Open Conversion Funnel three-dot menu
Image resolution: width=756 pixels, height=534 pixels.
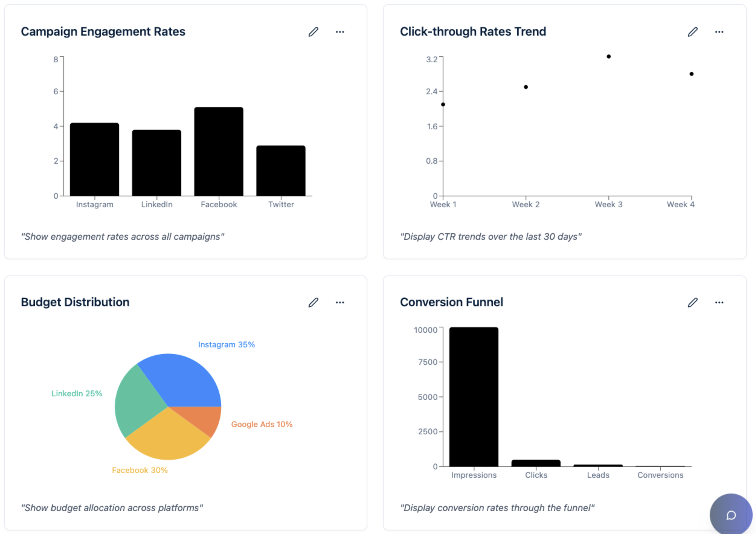pyautogui.click(x=719, y=303)
